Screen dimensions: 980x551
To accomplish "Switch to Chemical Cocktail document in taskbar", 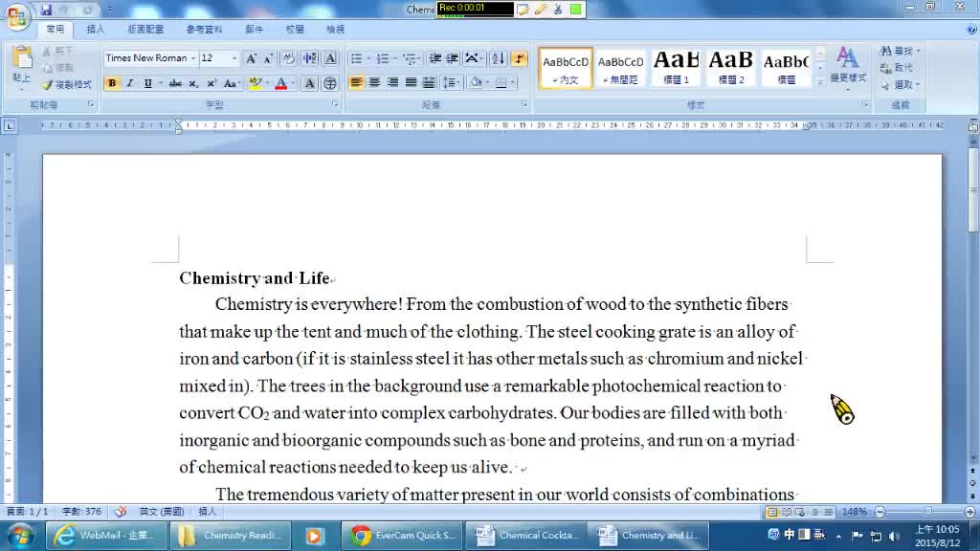I will 528,536.
